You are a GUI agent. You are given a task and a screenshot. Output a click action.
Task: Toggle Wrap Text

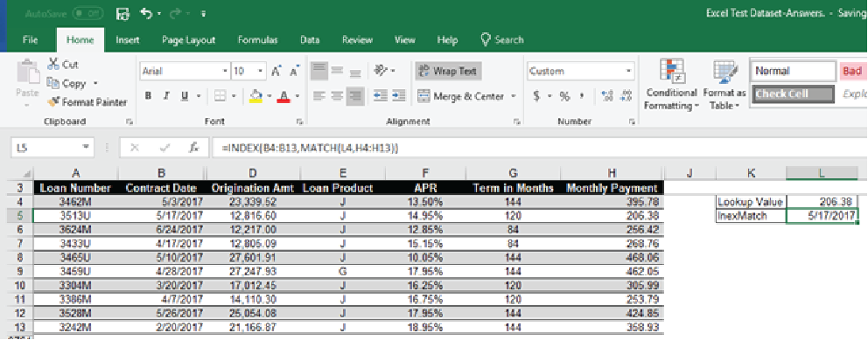coord(448,71)
